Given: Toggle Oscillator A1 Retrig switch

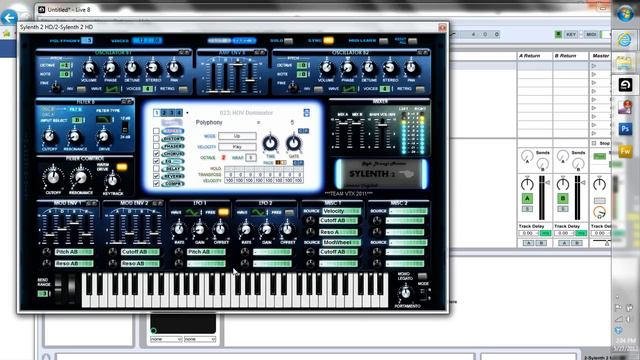Looking at the screenshot, I should tap(183, 89).
